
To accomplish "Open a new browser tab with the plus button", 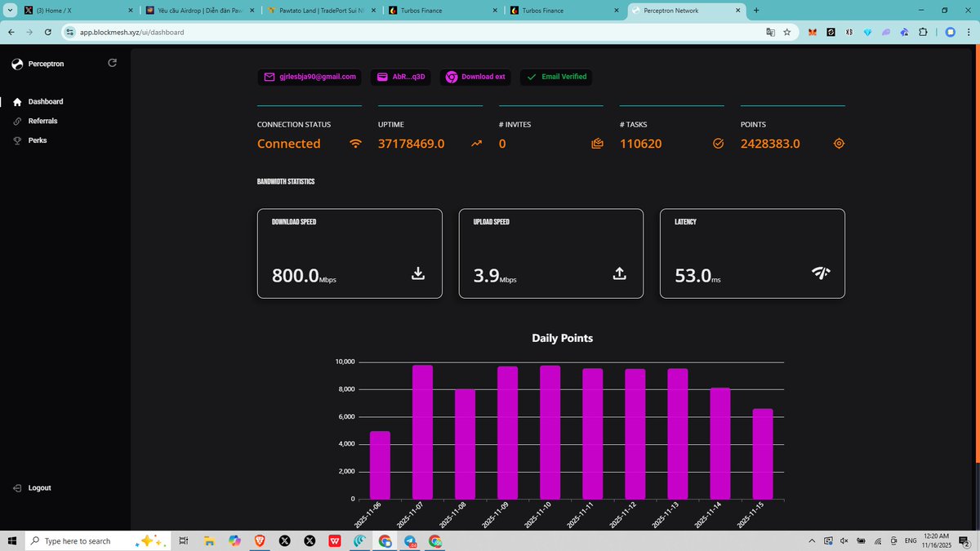I will [756, 11].
